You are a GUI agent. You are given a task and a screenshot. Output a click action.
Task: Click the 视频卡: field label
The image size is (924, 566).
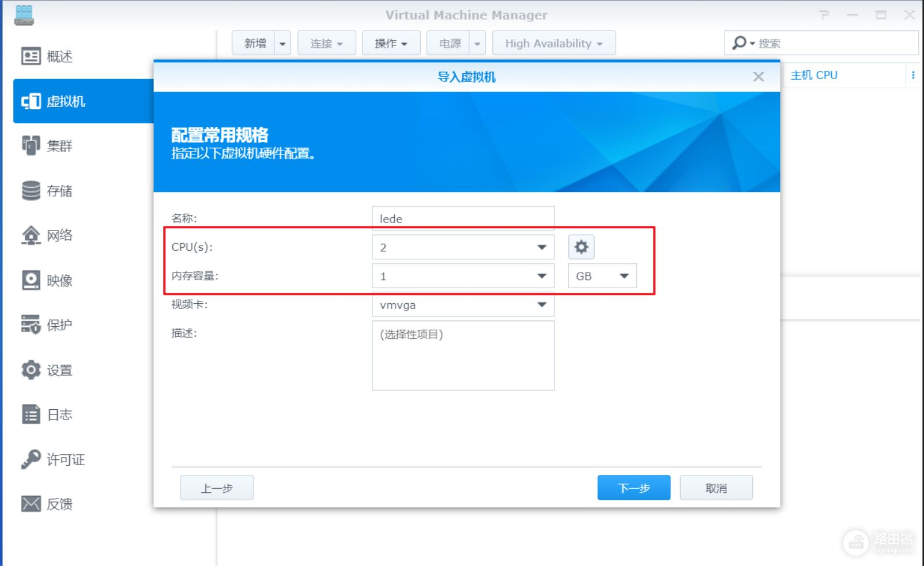pyautogui.click(x=189, y=304)
